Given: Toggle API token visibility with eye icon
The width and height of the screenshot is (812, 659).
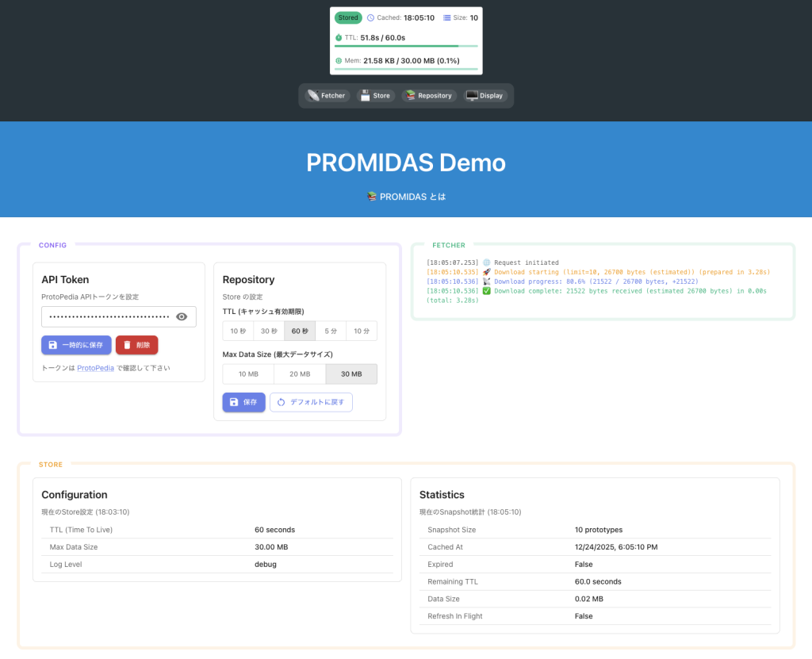Looking at the screenshot, I should tap(182, 317).
